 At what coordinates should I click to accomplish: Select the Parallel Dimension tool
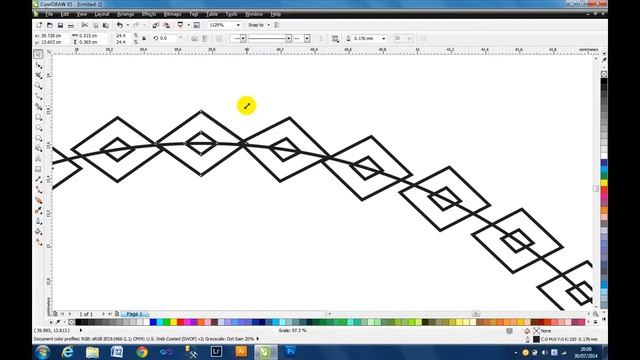pos(38,179)
